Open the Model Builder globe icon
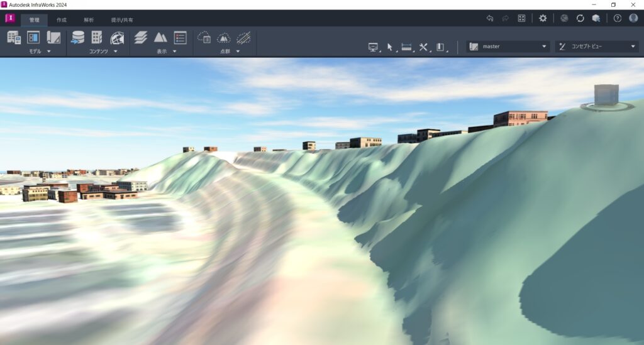Image resolution: width=644 pixels, height=345 pixels. 117,38
